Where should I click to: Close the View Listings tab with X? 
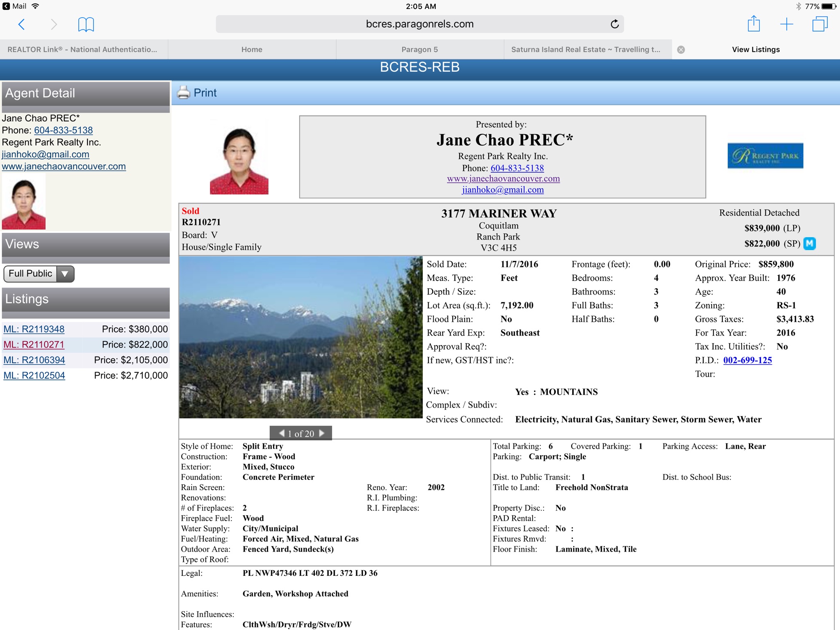click(681, 50)
